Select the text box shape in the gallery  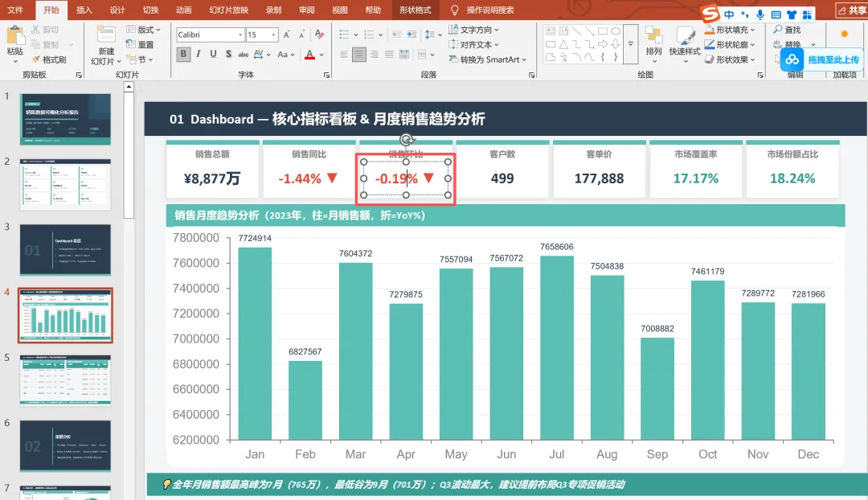point(551,31)
